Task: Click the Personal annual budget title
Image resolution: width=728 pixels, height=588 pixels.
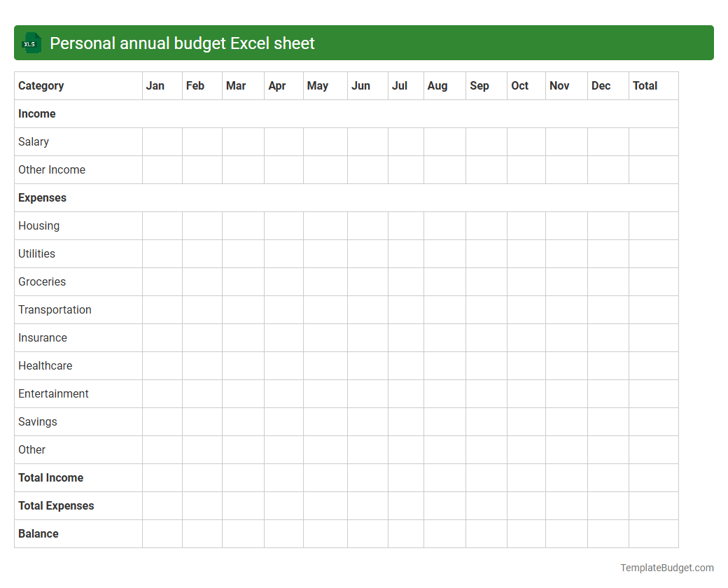Action: tap(181, 43)
